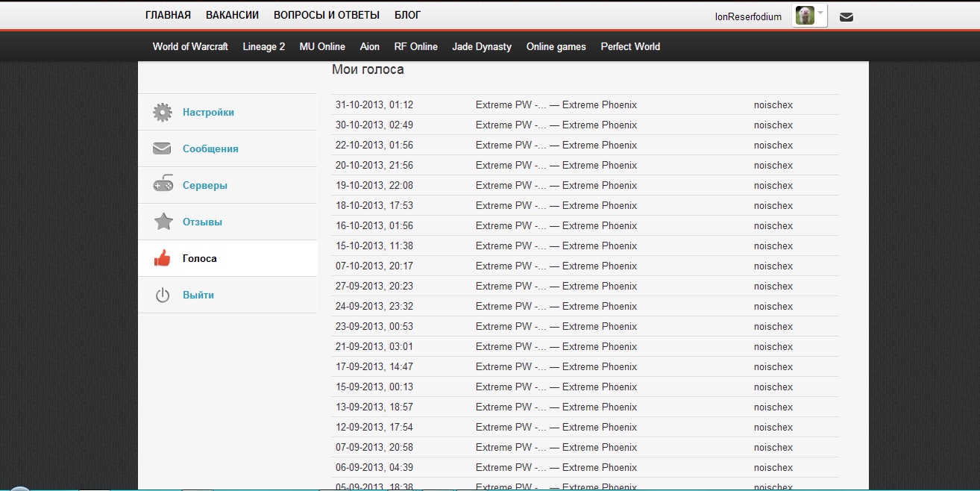This screenshot has width=980, height=491.
Task: Click the Голоса thumbs-up icon
Action: [x=163, y=258]
